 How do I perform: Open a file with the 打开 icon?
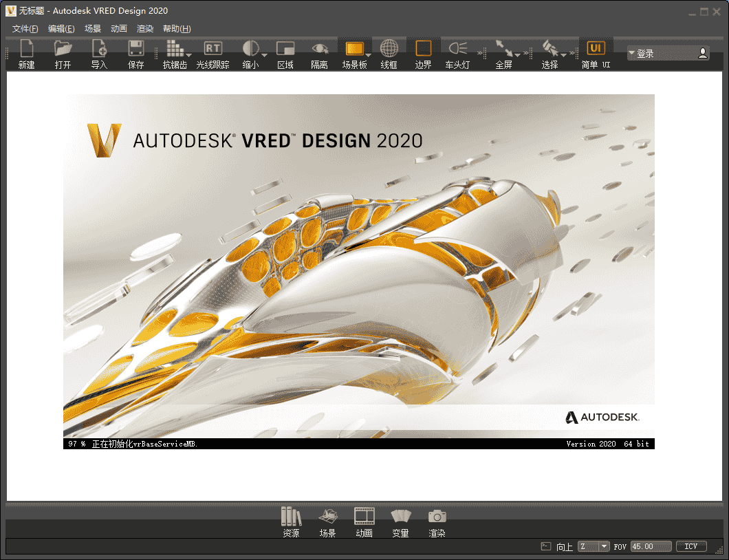point(63,49)
